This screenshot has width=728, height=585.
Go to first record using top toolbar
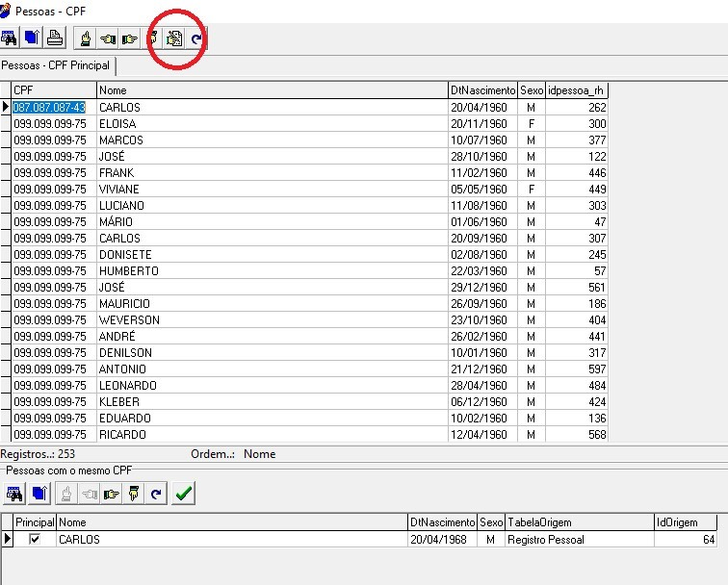point(85,39)
